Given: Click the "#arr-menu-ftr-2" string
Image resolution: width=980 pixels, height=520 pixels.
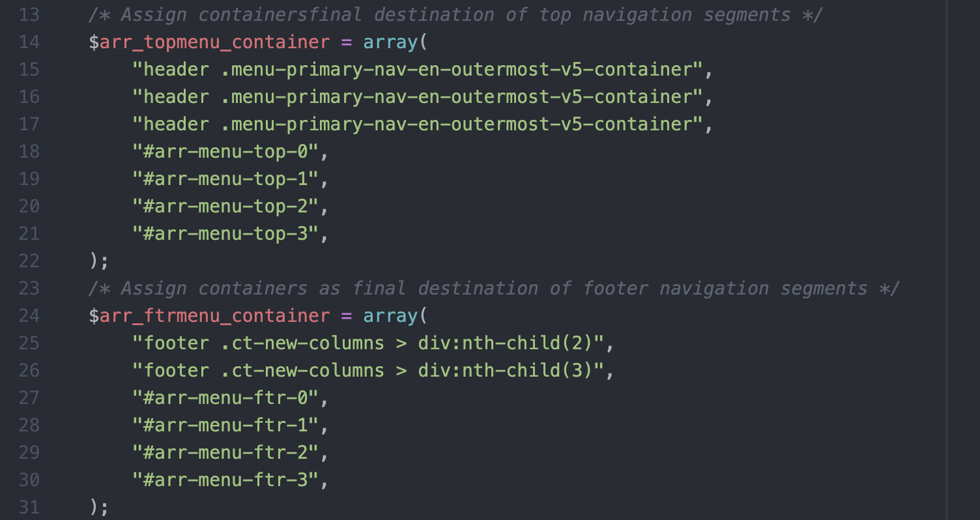Looking at the screenshot, I should click(x=225, y=453).
